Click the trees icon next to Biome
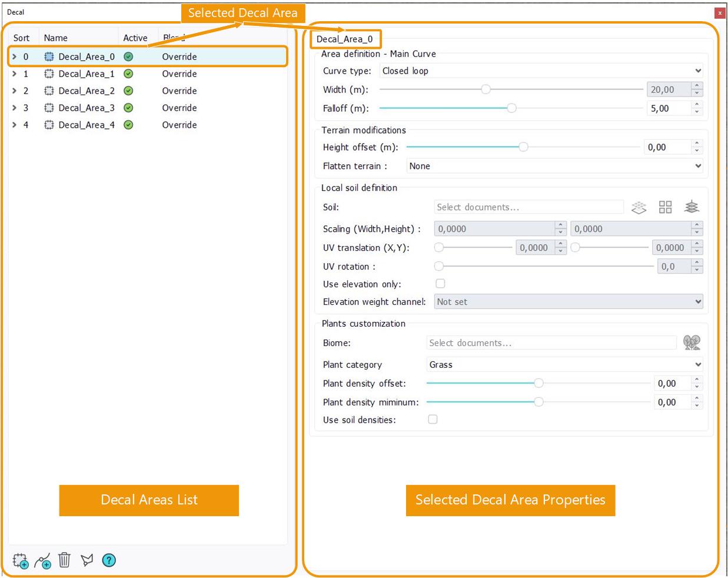Image resolution: width=728 pixels, height=578 pixels. 692,343
